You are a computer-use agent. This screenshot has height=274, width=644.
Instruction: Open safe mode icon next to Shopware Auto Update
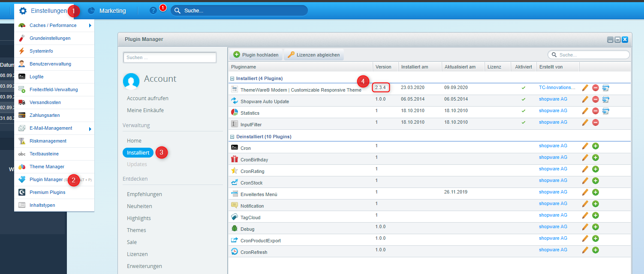(x=605, y=99)
